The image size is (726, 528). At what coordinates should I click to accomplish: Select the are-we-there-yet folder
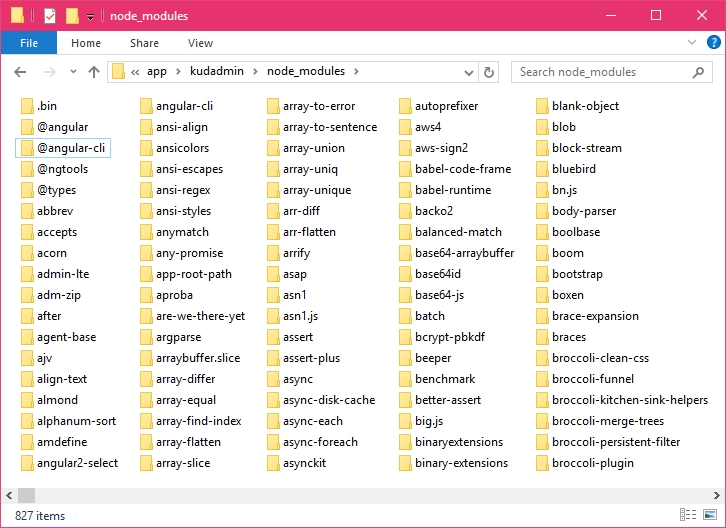[x=193, y=316]
